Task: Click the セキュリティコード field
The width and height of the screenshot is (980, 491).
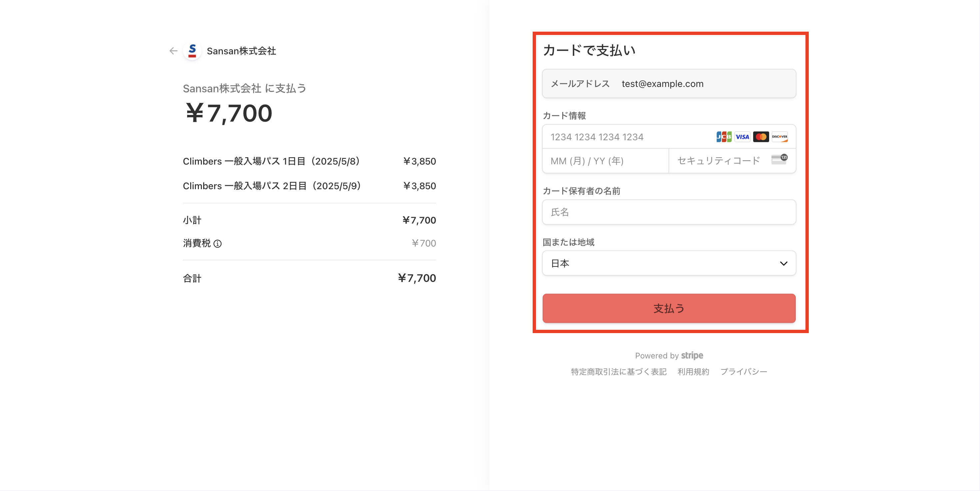Action: tap(719, 161)
